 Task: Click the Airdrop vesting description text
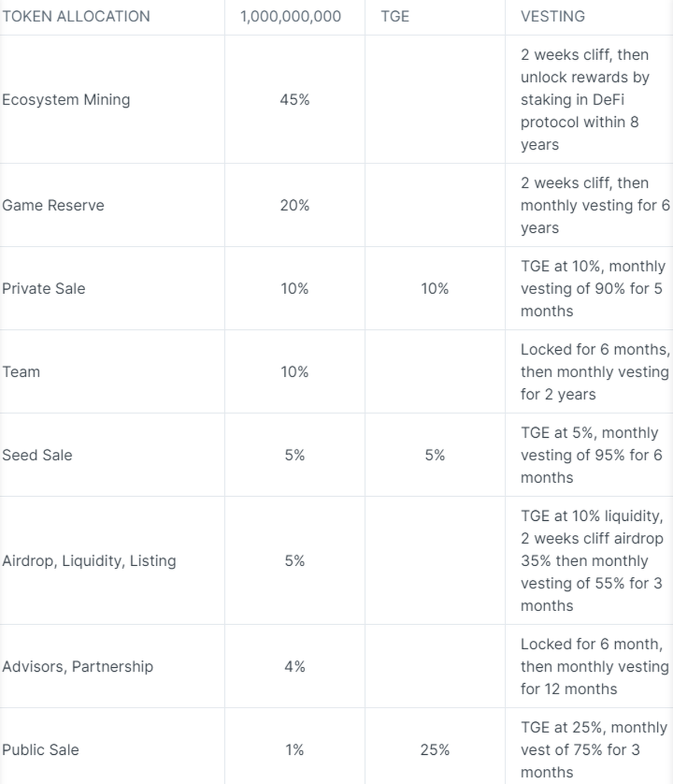click(591, 561)
